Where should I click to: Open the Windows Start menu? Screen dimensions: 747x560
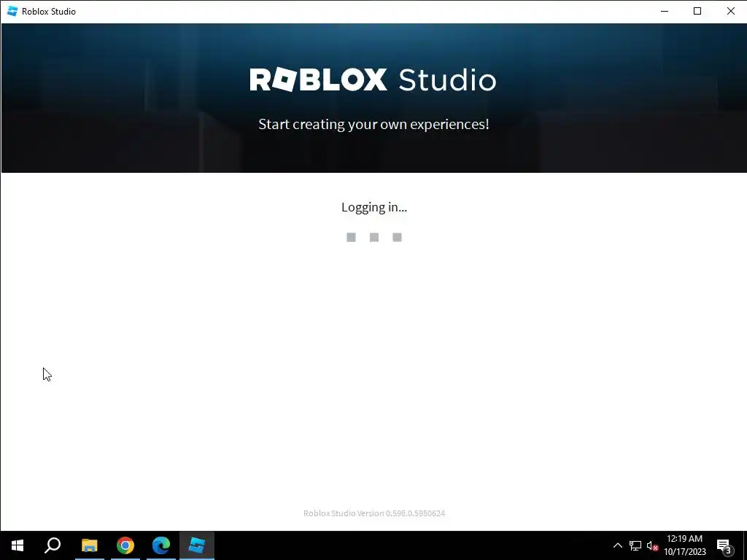click(x=18, y=545)
